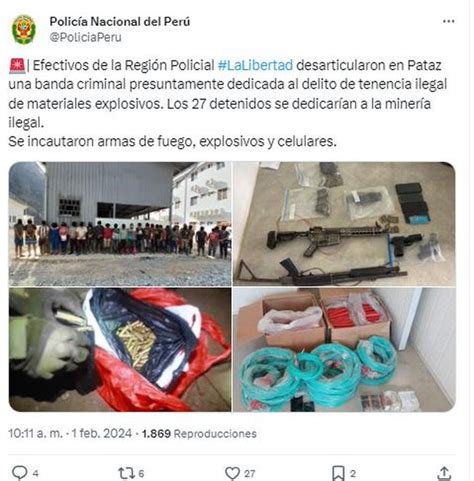The image size is (474, 481).
Task: View photo of detained group lineup
Action: point(120,224)
